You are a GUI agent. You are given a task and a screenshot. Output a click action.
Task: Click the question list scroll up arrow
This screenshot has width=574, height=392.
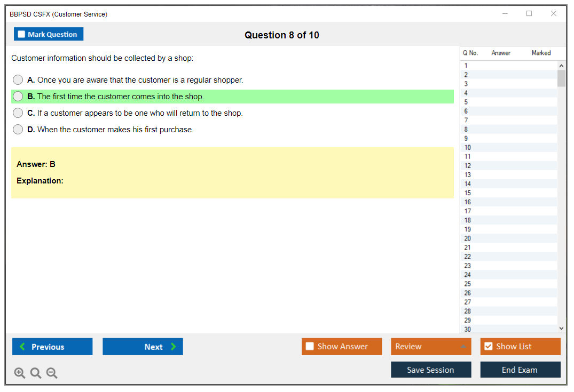pos(561,66)
